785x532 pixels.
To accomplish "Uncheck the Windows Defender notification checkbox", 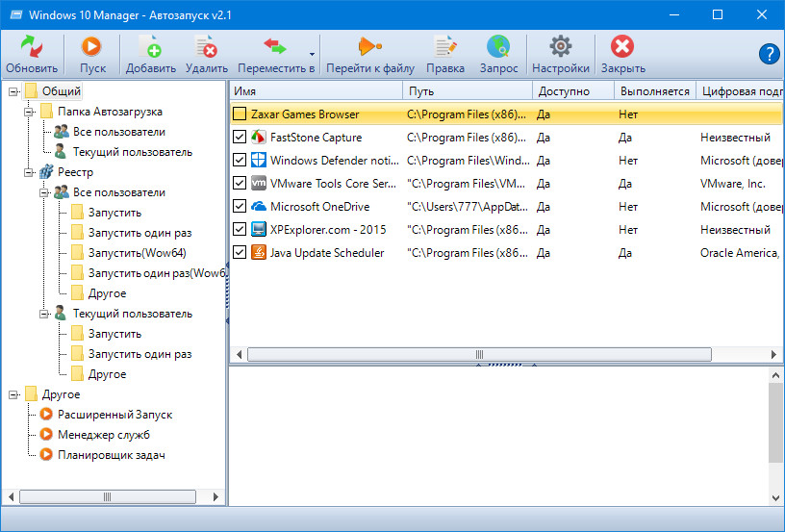I will pos(240,160).
